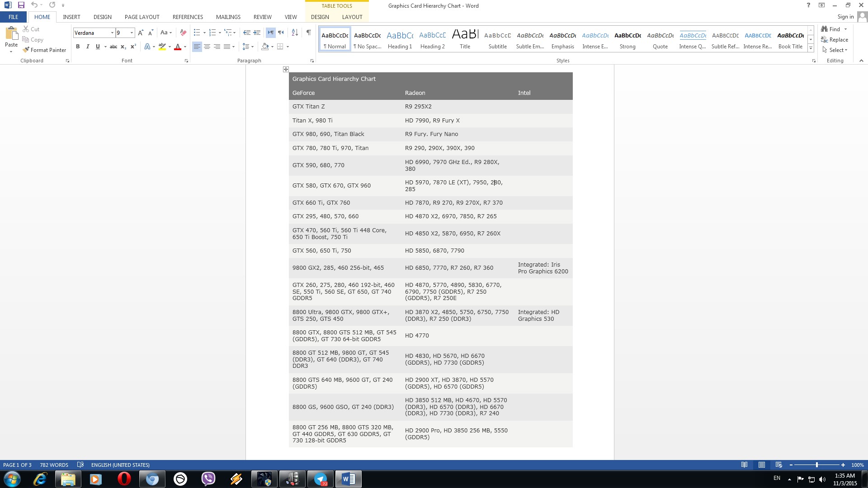This screenshot has width=868, height=488.
Task: Click the Undo arrow icon
Action: pos(34,5)
